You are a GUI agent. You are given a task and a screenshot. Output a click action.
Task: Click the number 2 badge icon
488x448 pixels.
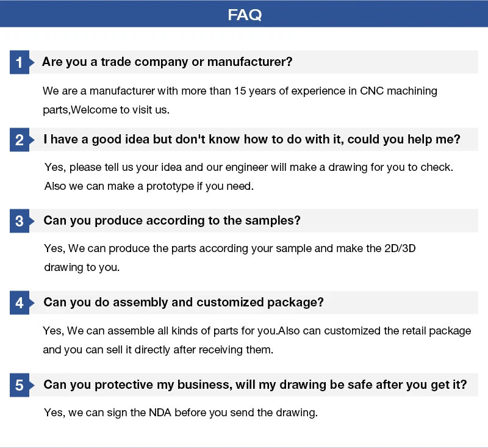21,140
